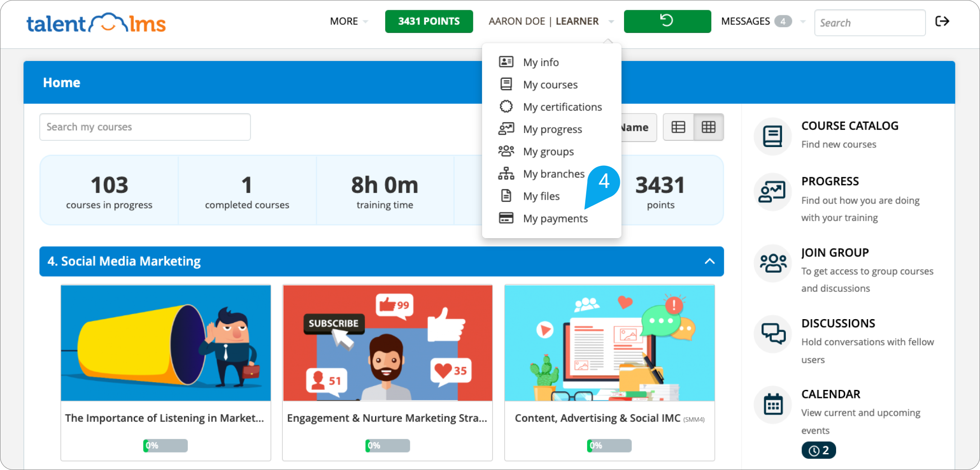Screen dimensions: 980x470
Task: Open PROGRESS sidebar link
Action: coord(830,181)
